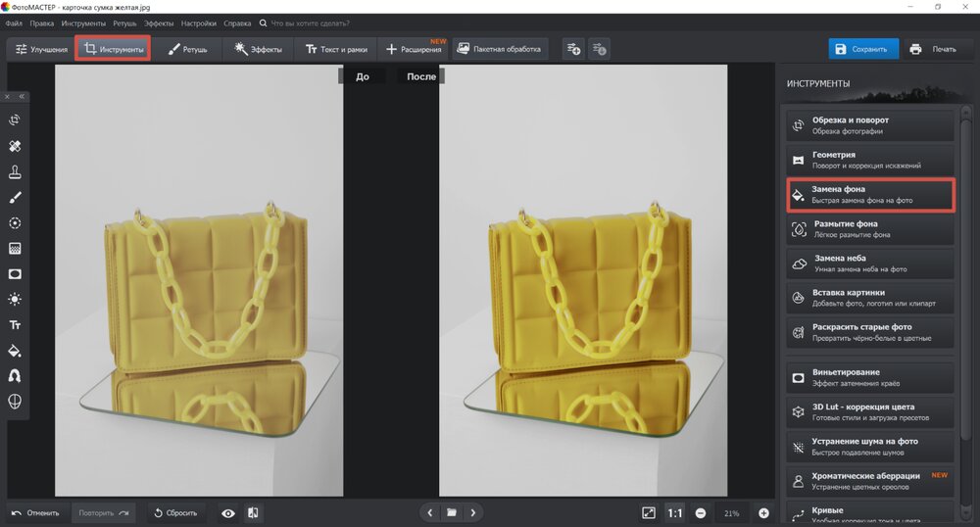Toggle the before/after split comparison view
The height and width of the screenshot is (527, 980).
point(253,512)
